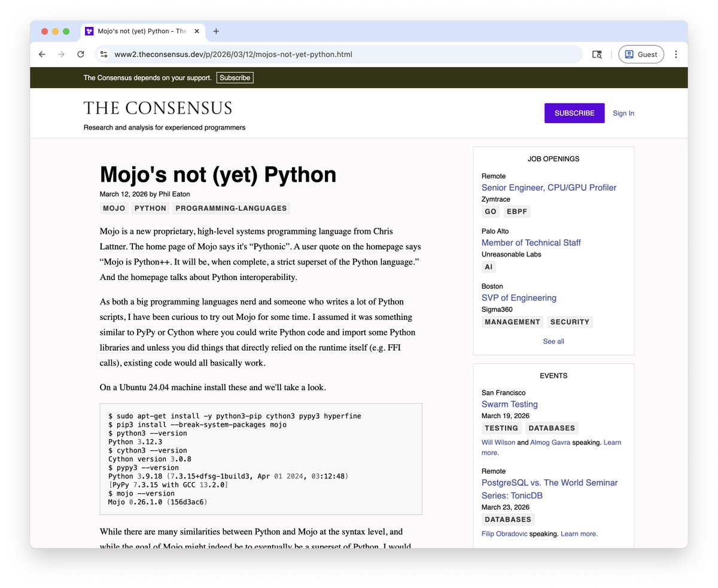718x588 pixels.
Task: Open Filip Obradovic speaker link
Action: point(504,534)
